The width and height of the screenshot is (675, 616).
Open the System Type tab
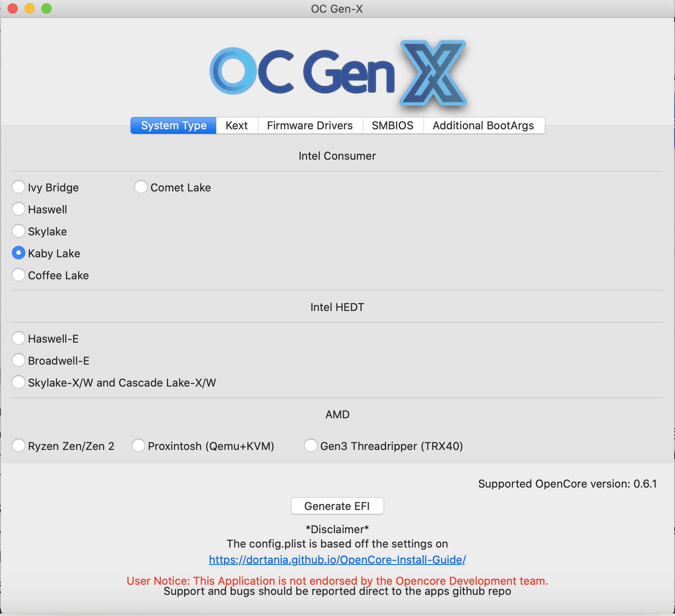(174, 125)
